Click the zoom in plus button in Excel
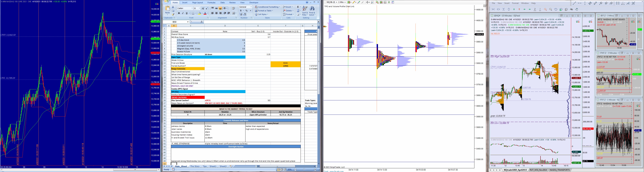 (x=315, y=170)
